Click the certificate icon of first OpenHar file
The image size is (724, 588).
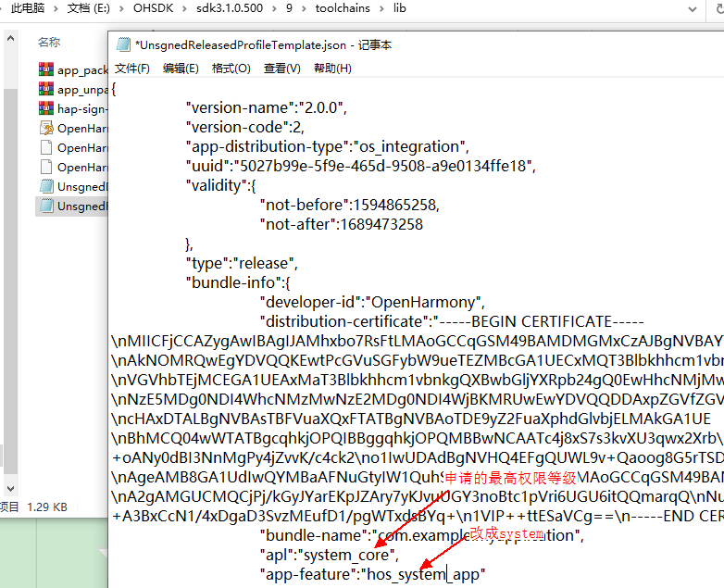tap(46, 128)
